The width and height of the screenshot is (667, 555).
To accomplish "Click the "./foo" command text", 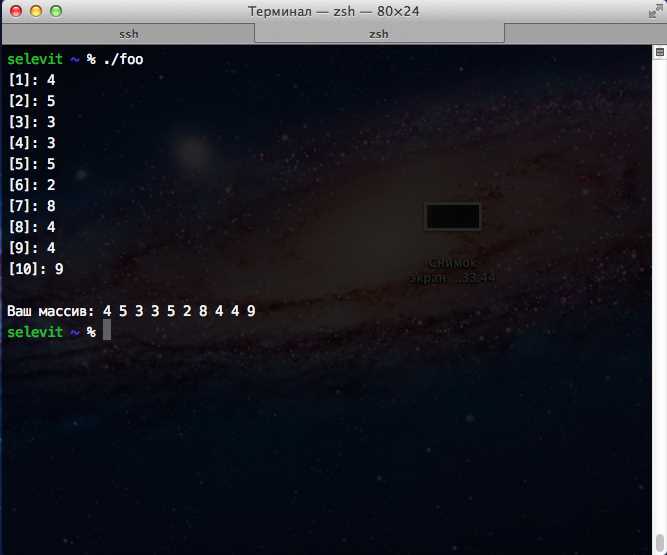I will [x=123, y=59].
